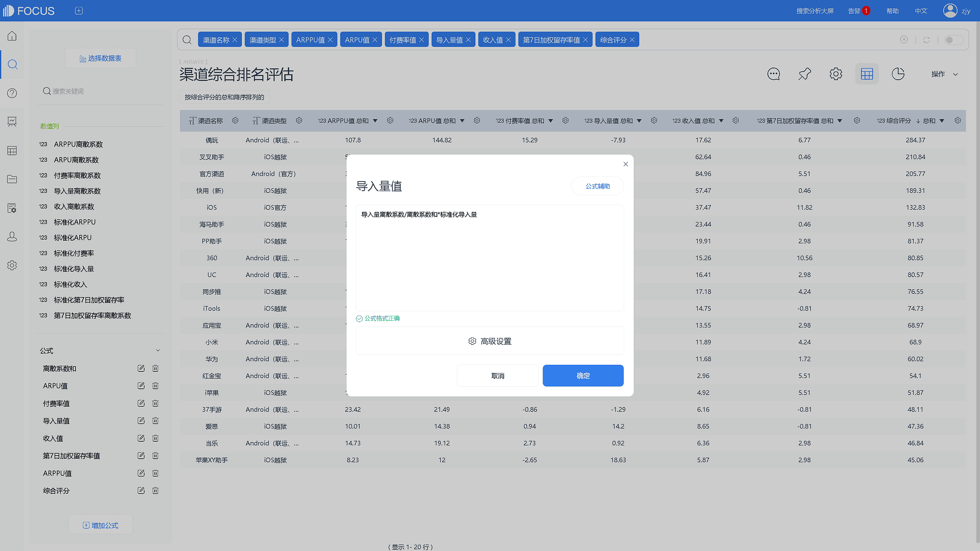Open column settings gear for 渠道名称
The width and height of the screenshot is (980, 551).
coord(235,120)
